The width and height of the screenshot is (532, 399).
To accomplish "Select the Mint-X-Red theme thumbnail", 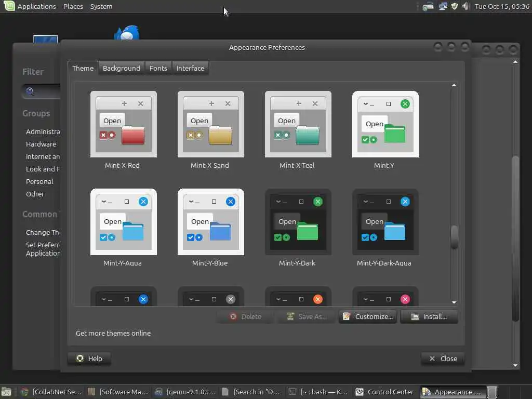I will pos(124,124).
